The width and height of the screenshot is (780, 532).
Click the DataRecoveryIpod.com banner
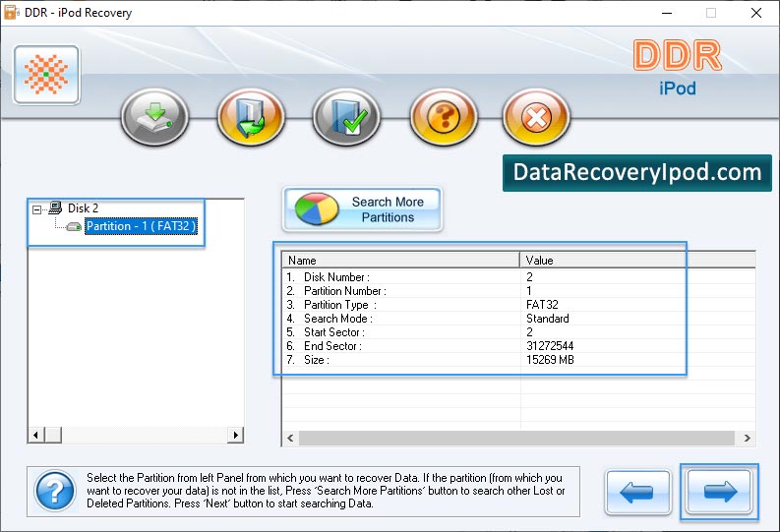[637, 172]
